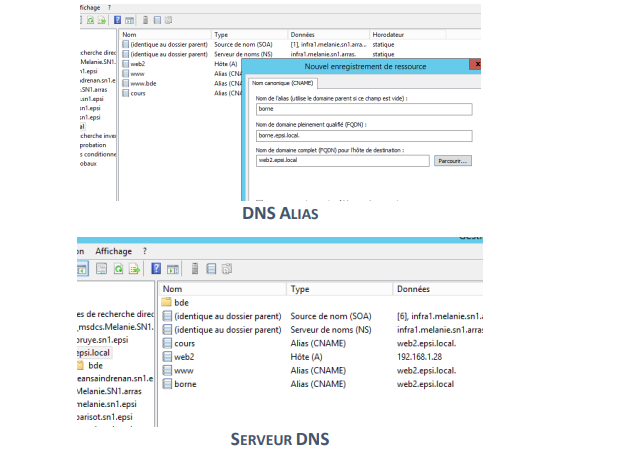Close Nouvel enregistrement de ressource dialog
640x453 pixels.
point(476,64)
